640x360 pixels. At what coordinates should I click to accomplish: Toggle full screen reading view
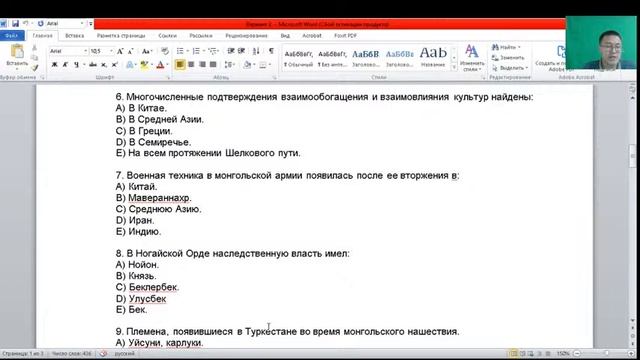(522, 353)
